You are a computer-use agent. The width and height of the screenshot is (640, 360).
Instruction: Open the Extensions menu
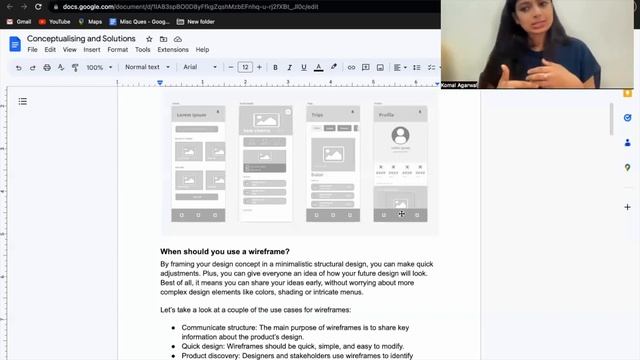[173, 50]
